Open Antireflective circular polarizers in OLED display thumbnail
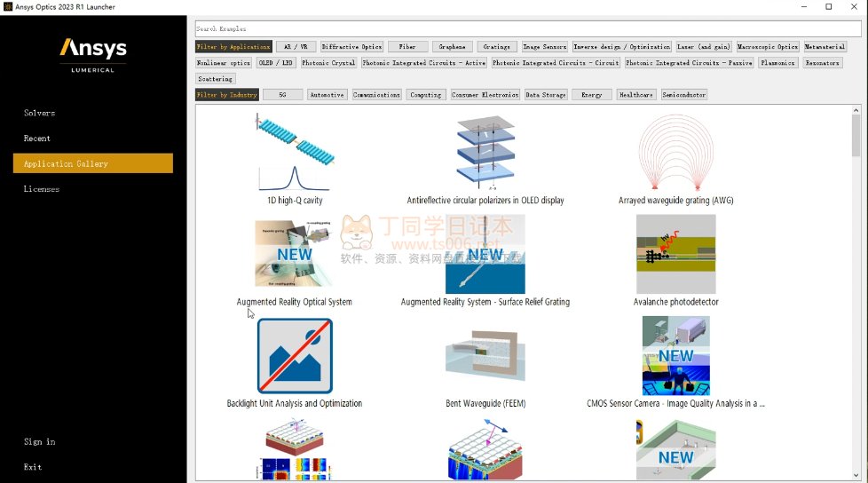 click(485, 153)
